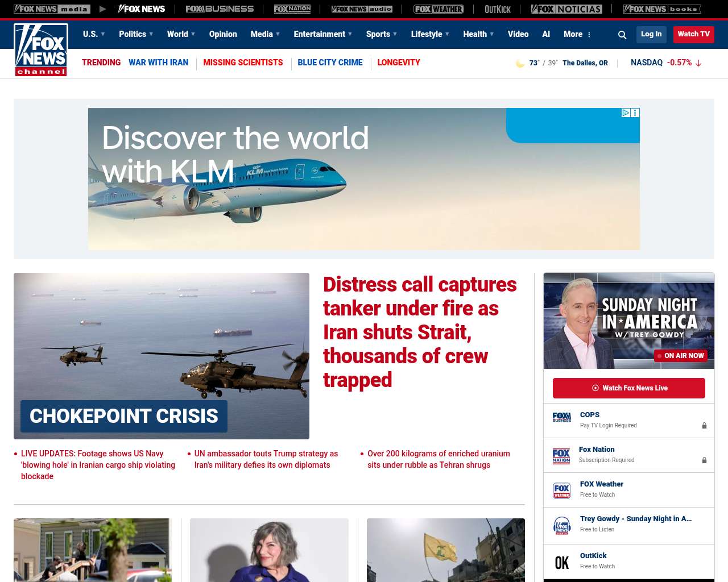The height and width of the screenshot is (582, 728).
Task: Click the More vertical dots icon
Action: click(589, 35)
